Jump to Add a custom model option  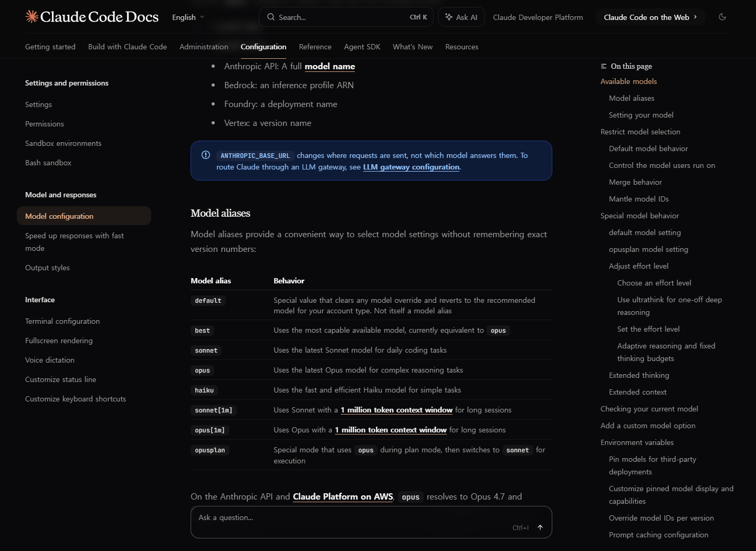coord(648,426)
